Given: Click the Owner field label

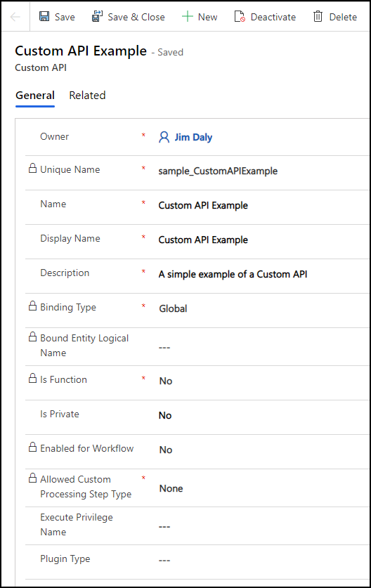Looking at the screenshot, I should tap(54, 136).
